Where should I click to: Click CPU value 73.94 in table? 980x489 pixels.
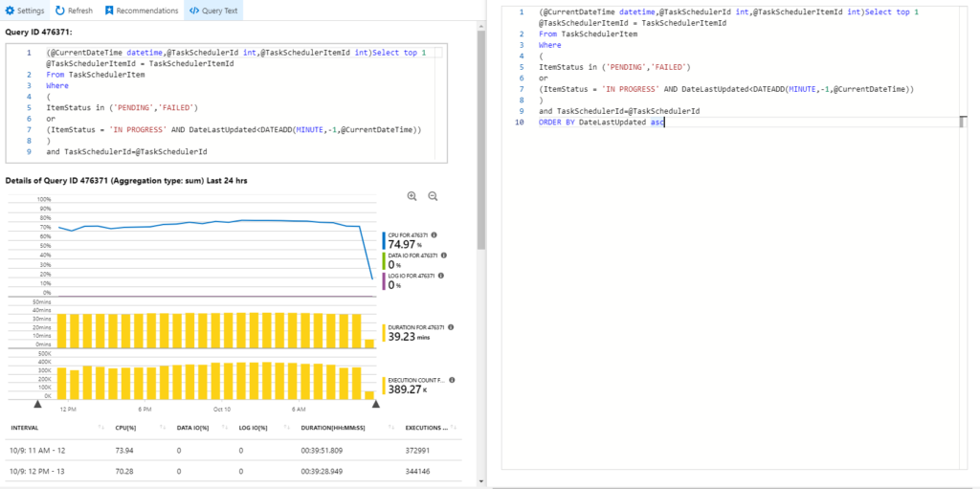click(x=124, y=450)
